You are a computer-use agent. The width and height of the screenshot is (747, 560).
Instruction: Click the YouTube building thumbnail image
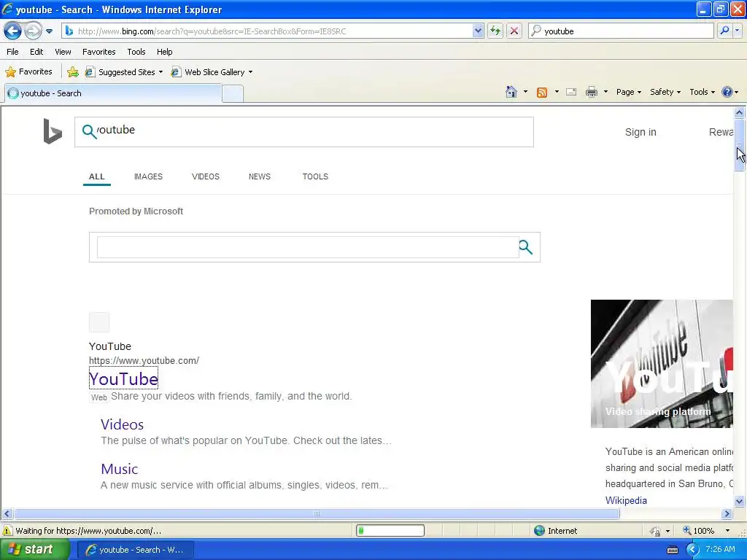click(x=662, y=363)
